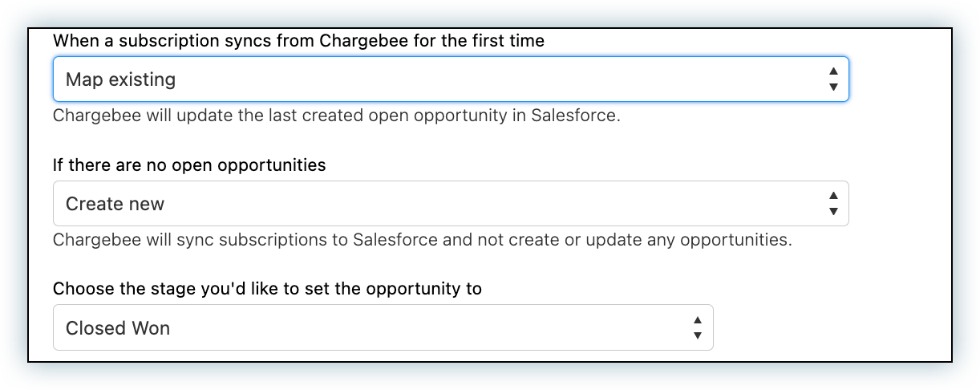Click the down arrow in Create new select
The width and height of the screenshot is (980, 390).
click(833, 211)
